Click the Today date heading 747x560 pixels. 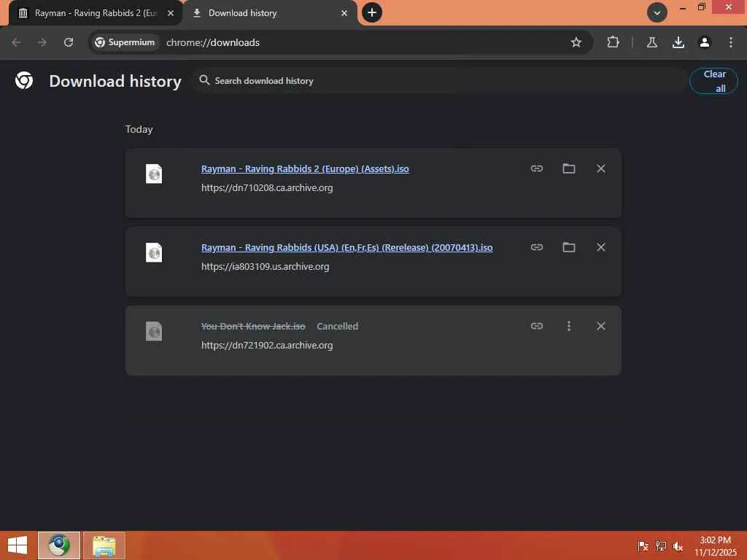click(139, 130)
